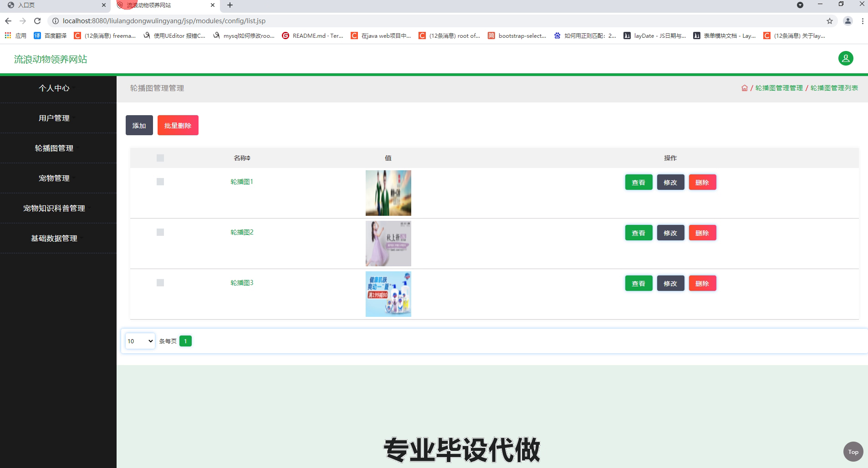
Task: Check the 轮播图3 row checkbox
Action: [x=160, y=283]
